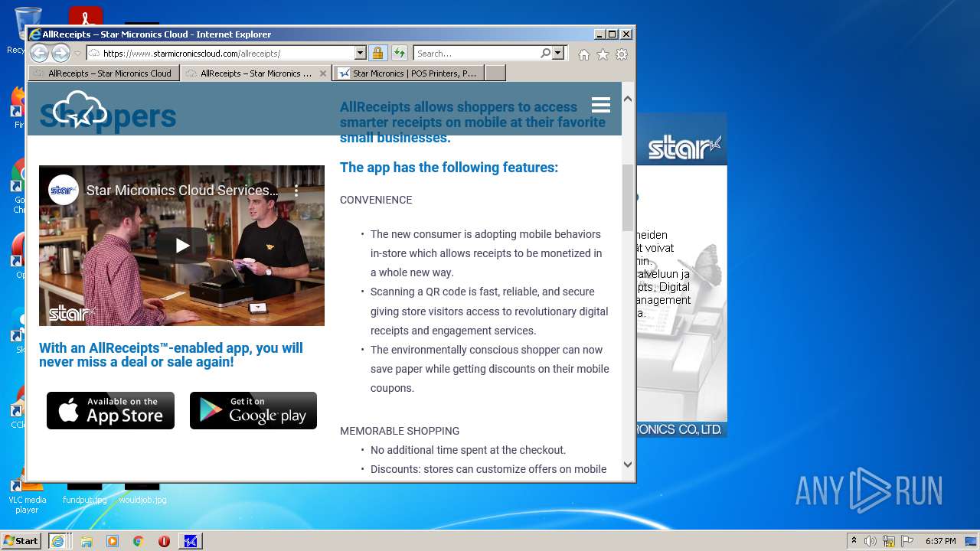Open a new blank tab
Screen dimensions: 980x551
pos(495,73)
